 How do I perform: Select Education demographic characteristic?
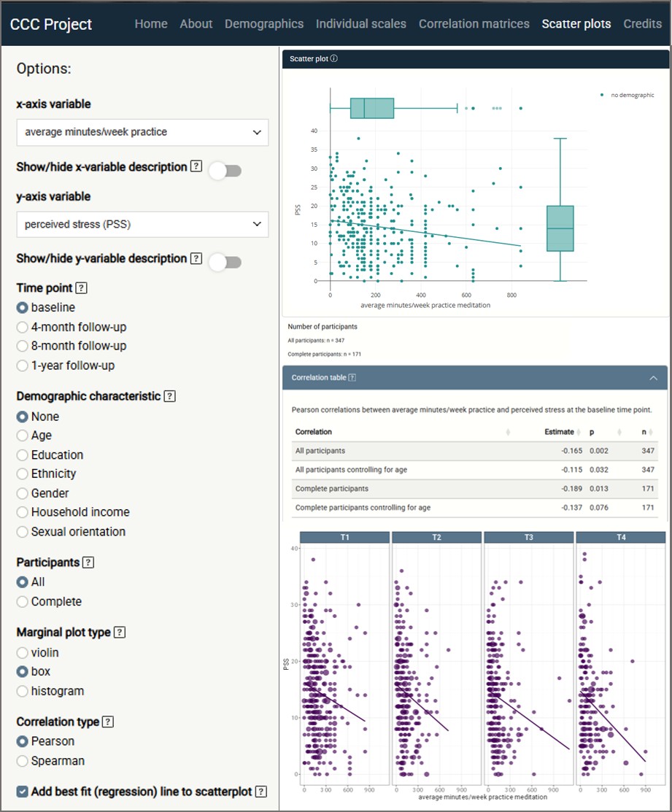(23, 455)
